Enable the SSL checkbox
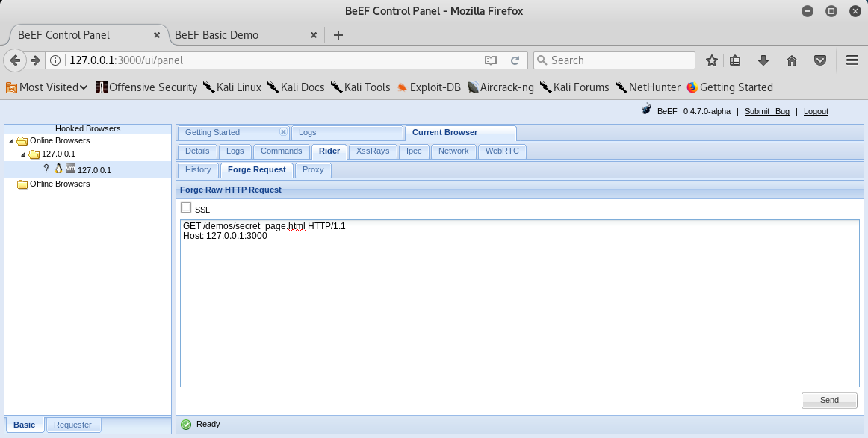 pyautogui.click(x=186, y=207)
